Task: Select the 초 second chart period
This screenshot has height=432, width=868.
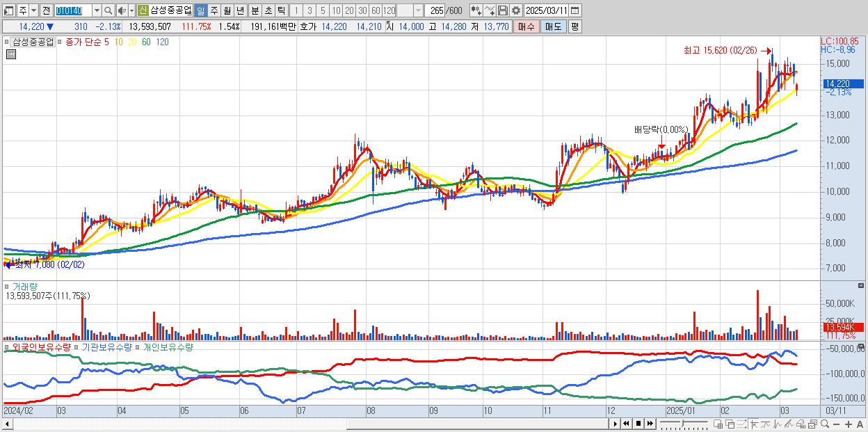Action: coord(268,10)
